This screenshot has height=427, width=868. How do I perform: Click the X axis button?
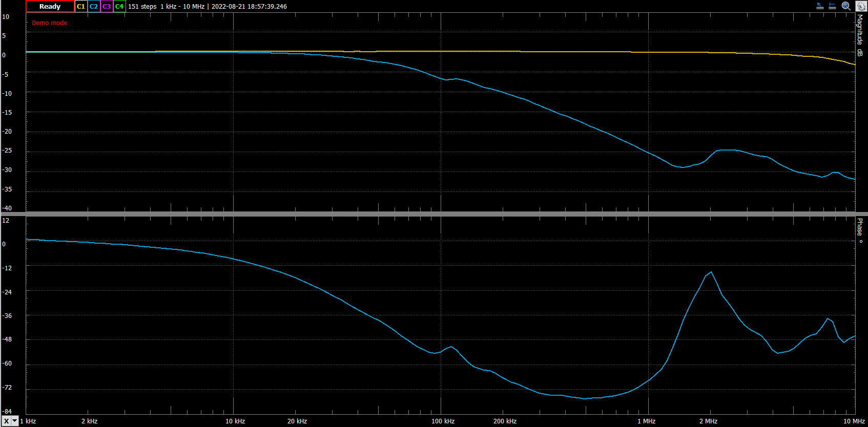(6, 421)
